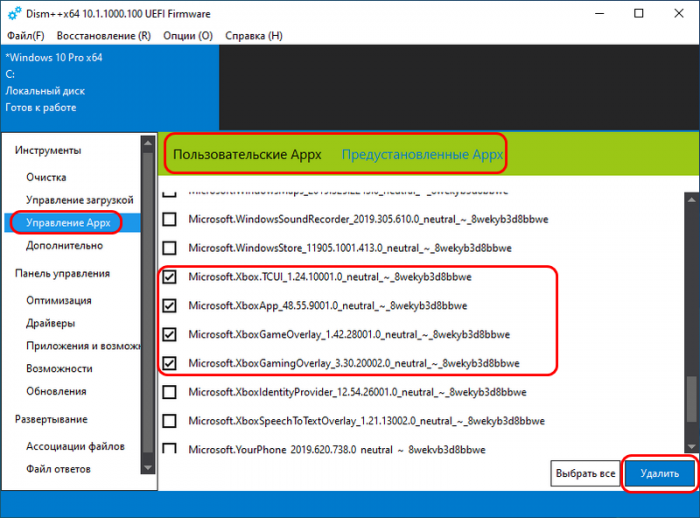
Task: Open Драйверы in the sidebar
Action: (x=50, y=323)
